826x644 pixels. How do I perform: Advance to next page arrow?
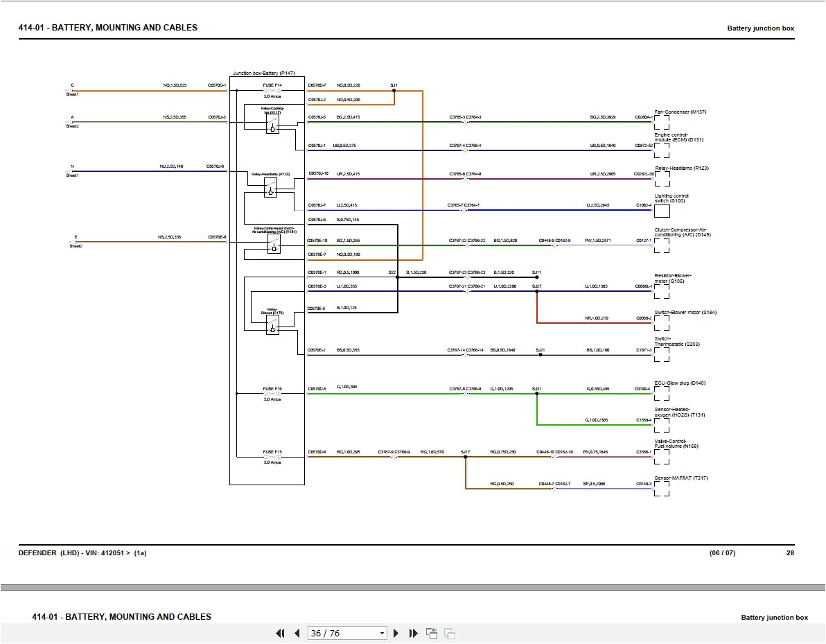click(396, 633)
